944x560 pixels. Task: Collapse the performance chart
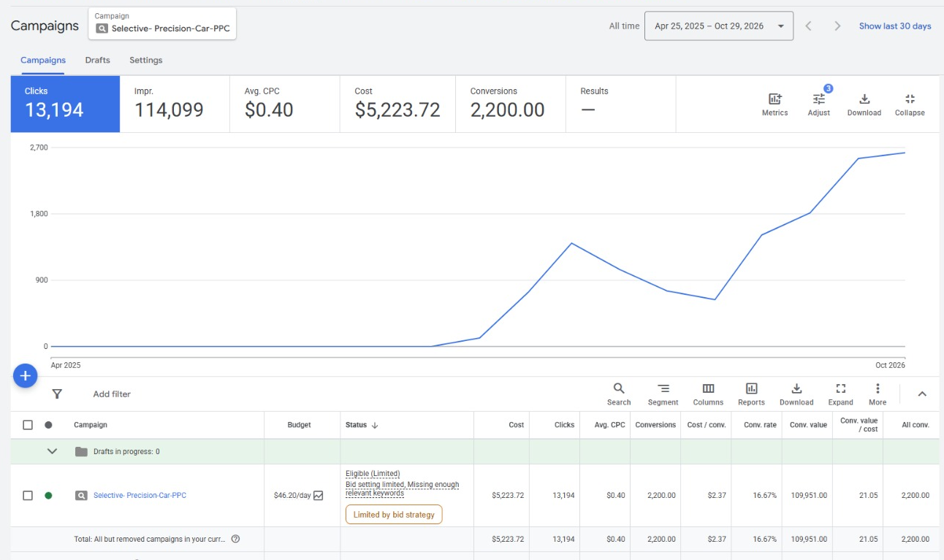(x=910, y=104)
